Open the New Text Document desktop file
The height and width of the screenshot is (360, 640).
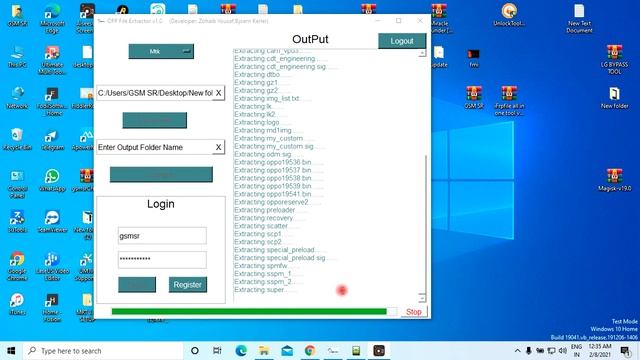[x=579, y=18]
